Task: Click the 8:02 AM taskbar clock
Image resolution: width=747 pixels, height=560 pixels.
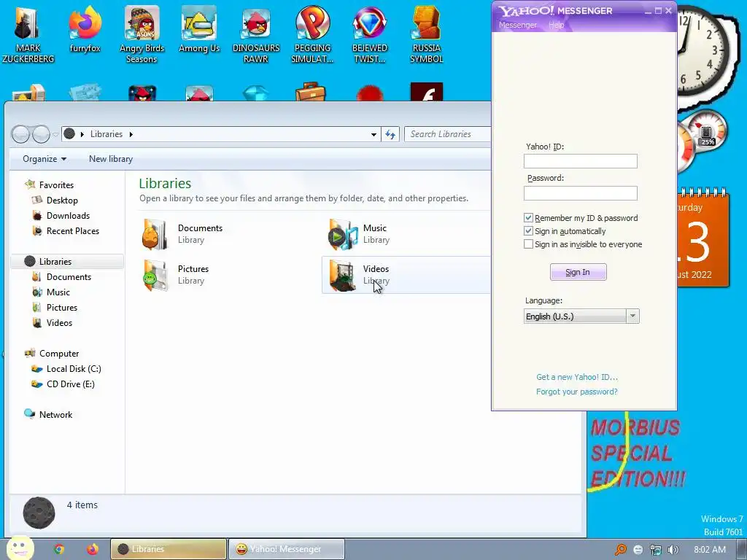Action: [x=710, y=550]
